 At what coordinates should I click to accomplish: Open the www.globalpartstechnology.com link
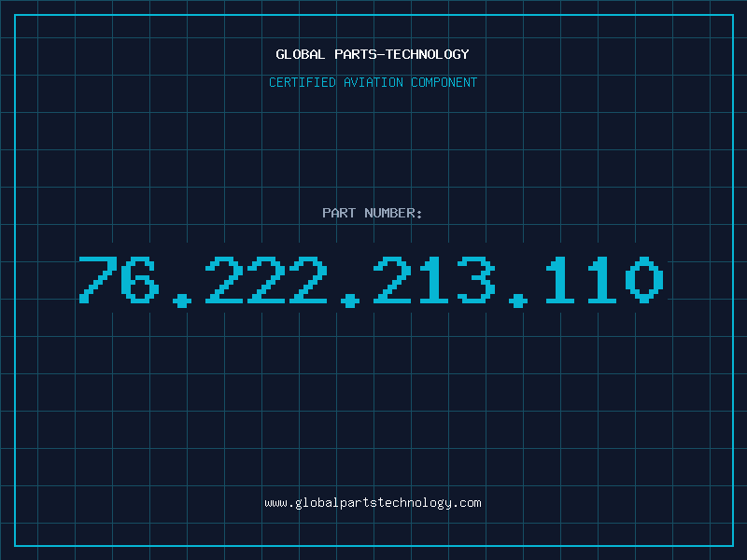coord(373,503)
